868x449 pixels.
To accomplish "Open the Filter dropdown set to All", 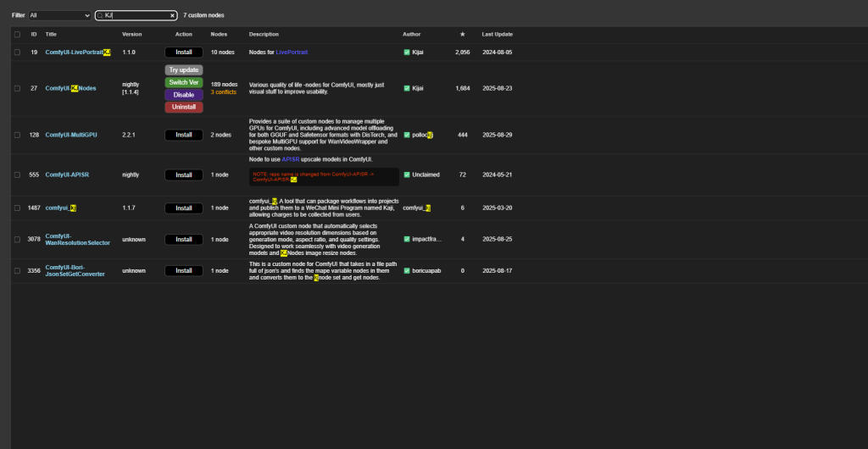I will 59,15.
